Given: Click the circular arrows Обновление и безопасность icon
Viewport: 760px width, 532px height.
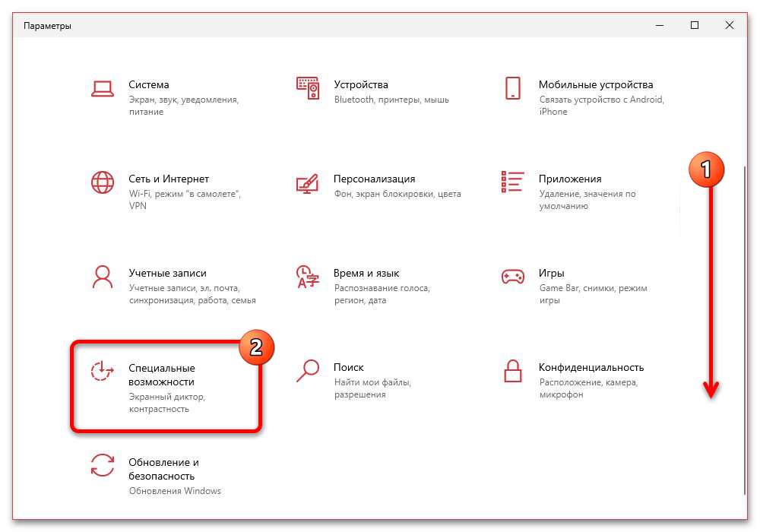Looking at the screenshot, I should tap(102, 465).
